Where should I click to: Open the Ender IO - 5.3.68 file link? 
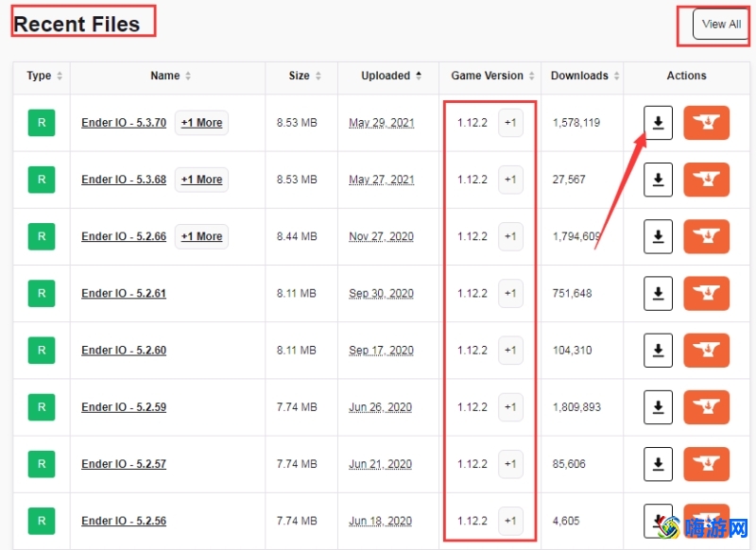pyautogui.click(x=124, y=180)
